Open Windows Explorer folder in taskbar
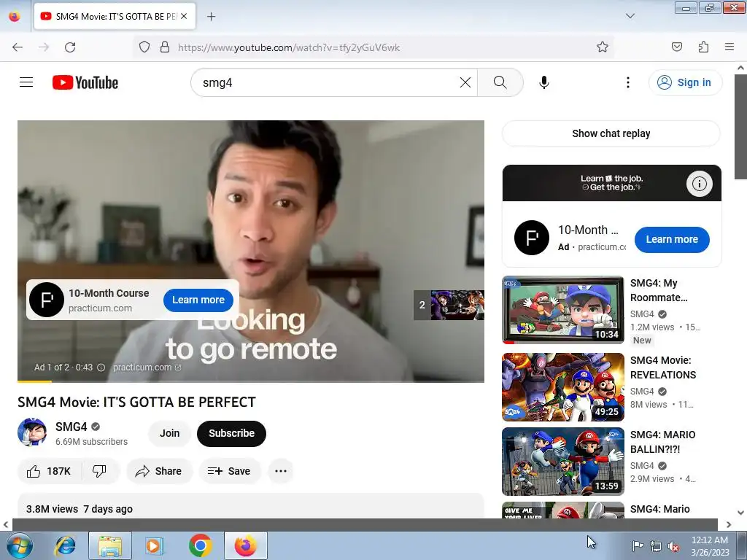747x560 pixels. tap(110, 545)
